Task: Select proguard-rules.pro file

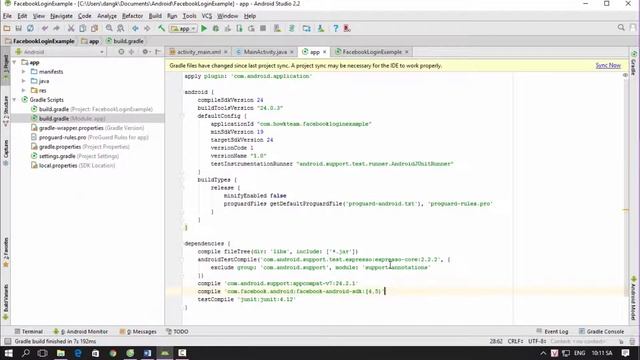Action: pos(90,138)
